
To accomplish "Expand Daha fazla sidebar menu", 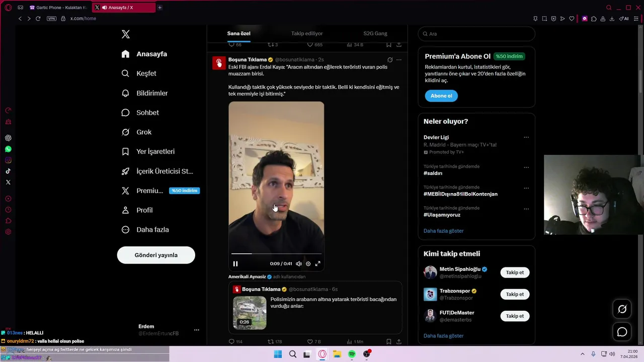I will pyautogui.click(x=145, y=230).
